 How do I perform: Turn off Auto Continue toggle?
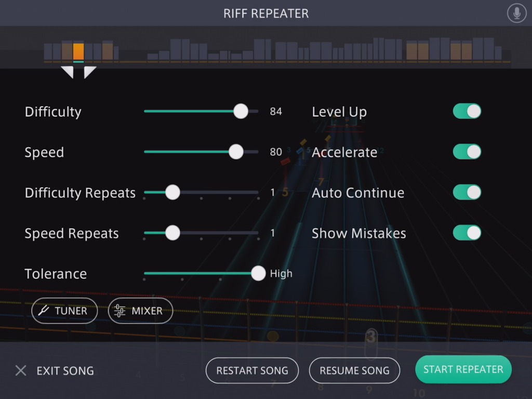[467, 192]
